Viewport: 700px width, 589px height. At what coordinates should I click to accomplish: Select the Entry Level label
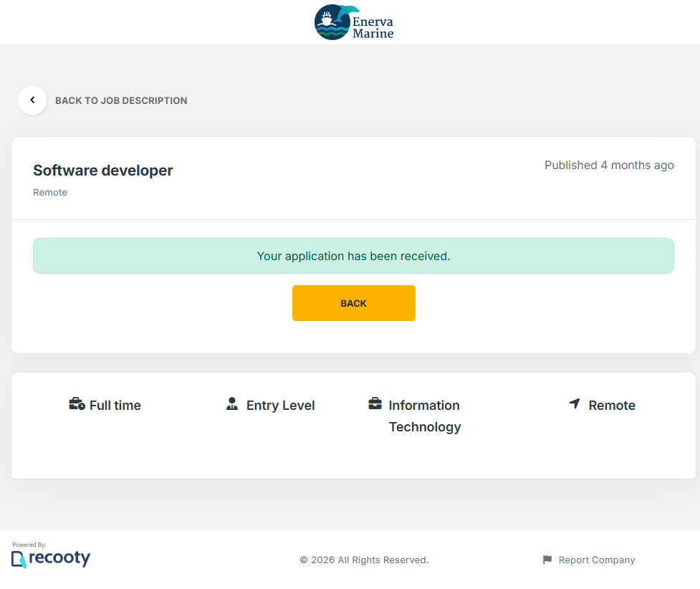click(x=280, y=406)
